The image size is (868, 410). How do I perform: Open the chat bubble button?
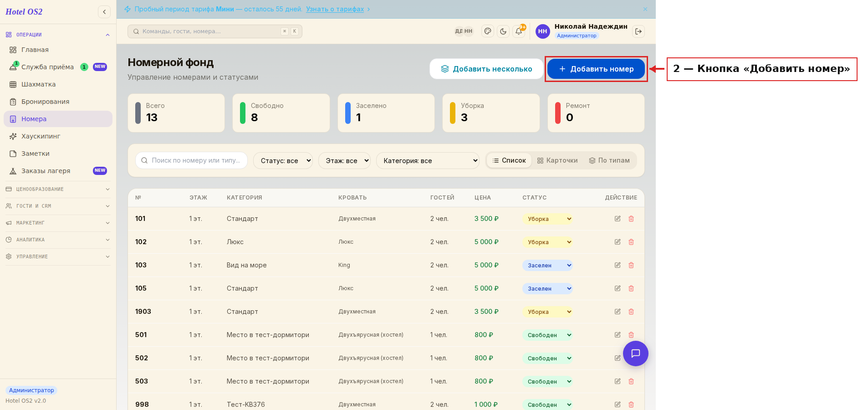pos(636,354)
